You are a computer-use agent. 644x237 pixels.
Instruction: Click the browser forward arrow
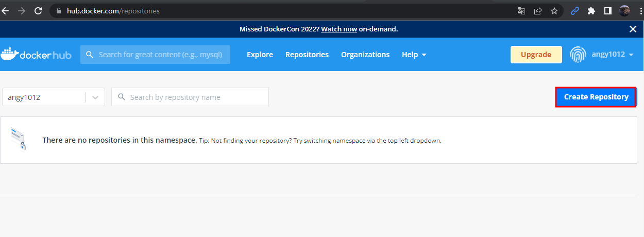pyautogui.click(x=21, y=10)
